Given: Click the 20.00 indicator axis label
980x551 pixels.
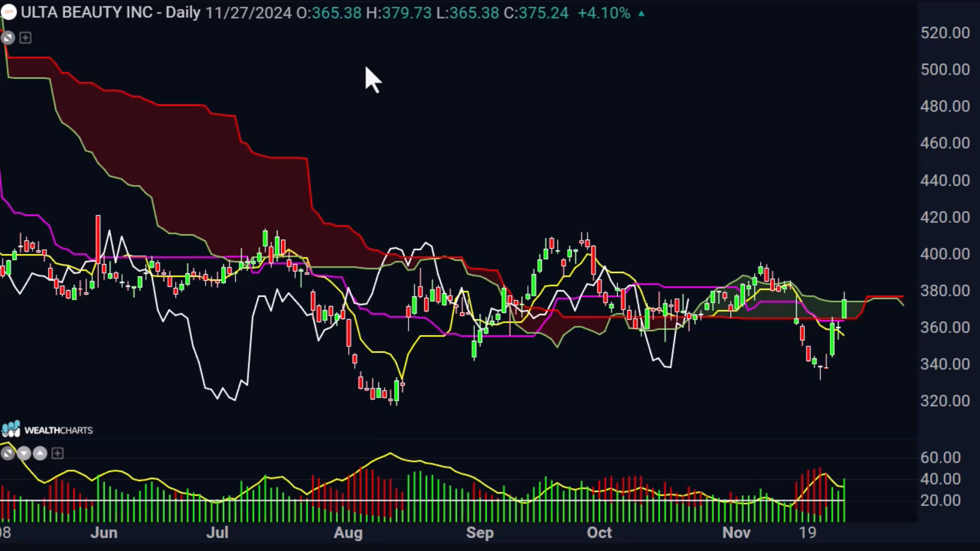Looking at the screenshot, I should click(x=940, y=500).
